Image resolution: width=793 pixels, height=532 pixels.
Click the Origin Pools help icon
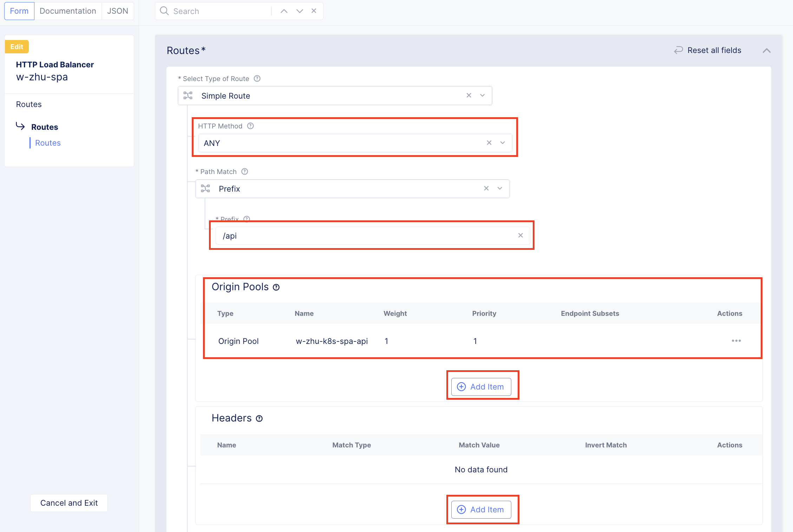[276, 287]
